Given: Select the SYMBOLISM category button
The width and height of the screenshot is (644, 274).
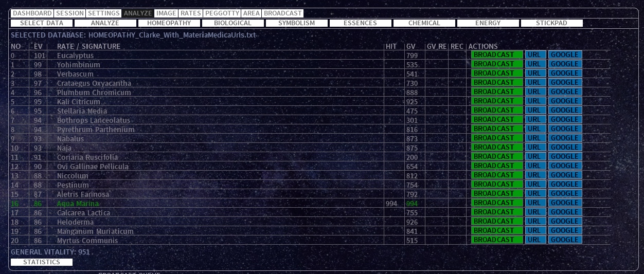Looking at the screenshot, I should click(x=297, y=23).
